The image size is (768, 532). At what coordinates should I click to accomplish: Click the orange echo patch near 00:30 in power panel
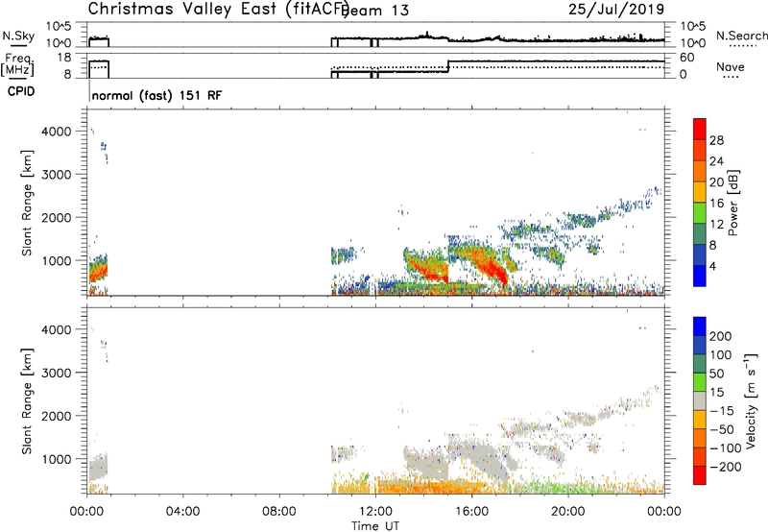click(x=98, y=273)
